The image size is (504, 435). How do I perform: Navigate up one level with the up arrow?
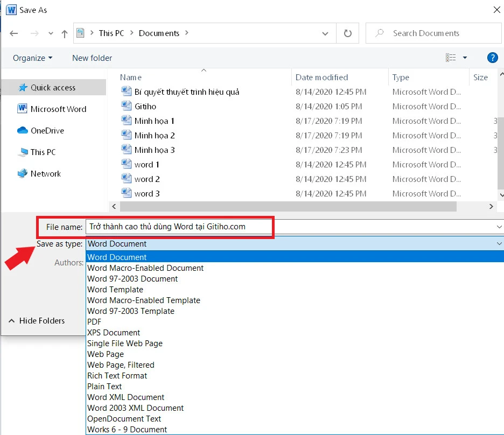pyautogui.click(x=64, y=33)
